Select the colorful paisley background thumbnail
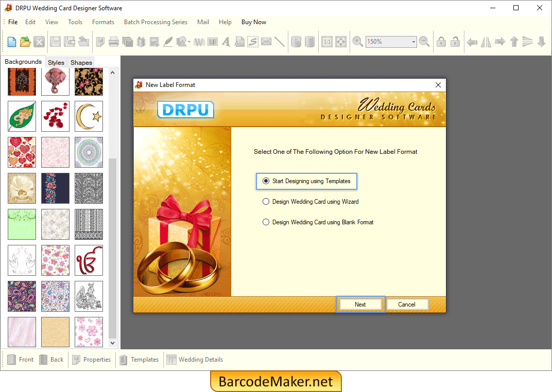552x392 pixels. pos(22,296)
